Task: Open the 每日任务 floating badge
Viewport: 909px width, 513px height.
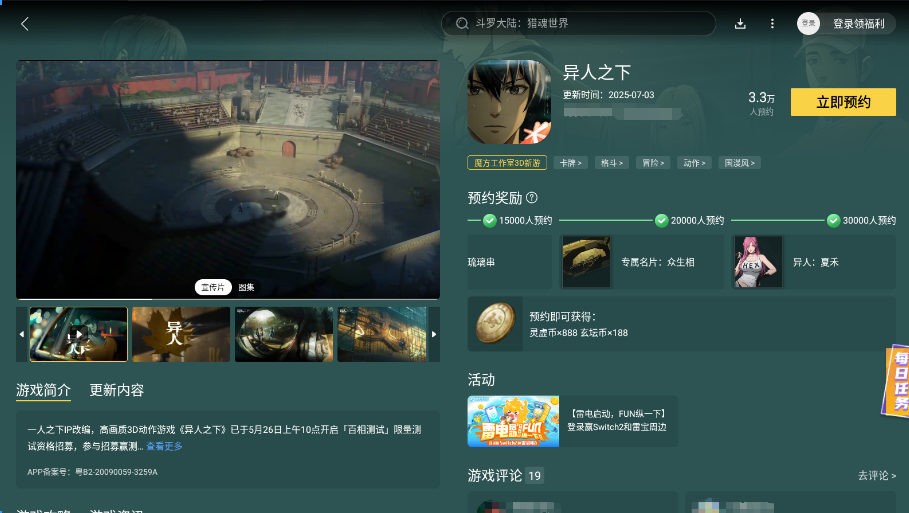Action: coord(896,381)
